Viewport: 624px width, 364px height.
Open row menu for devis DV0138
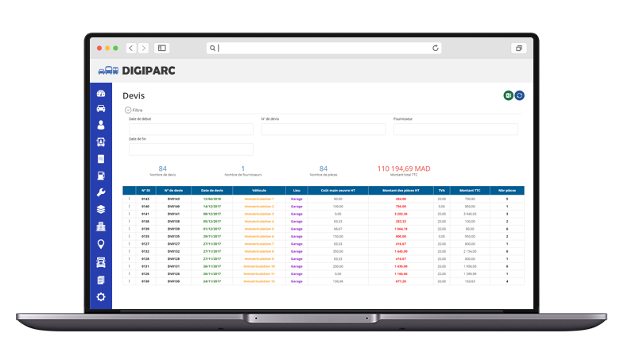click(129, 221)
